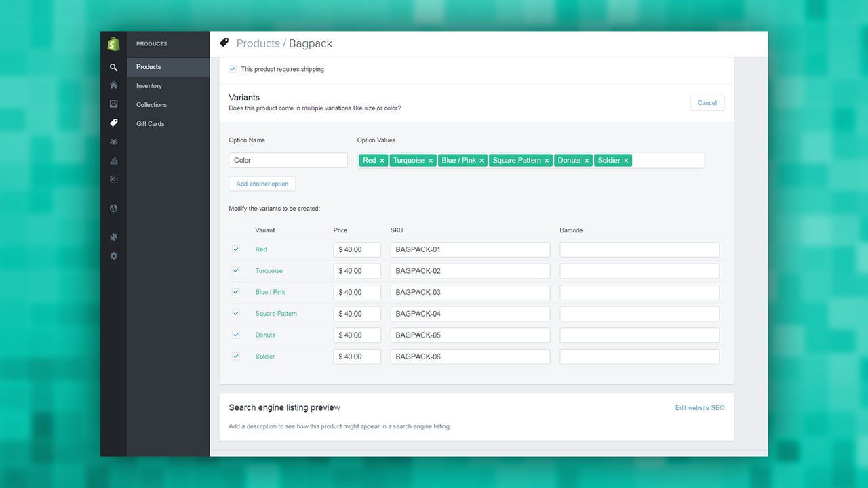868x488 pixels.
Task: Open Customers people icon in sidebar
Action: (113, 142)
